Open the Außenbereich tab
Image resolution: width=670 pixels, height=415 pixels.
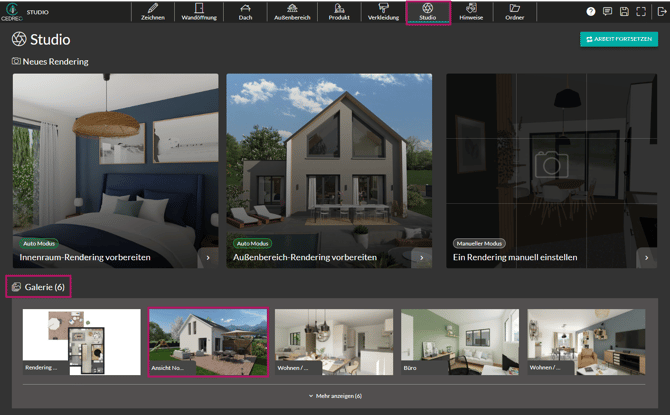click(292, 12)
